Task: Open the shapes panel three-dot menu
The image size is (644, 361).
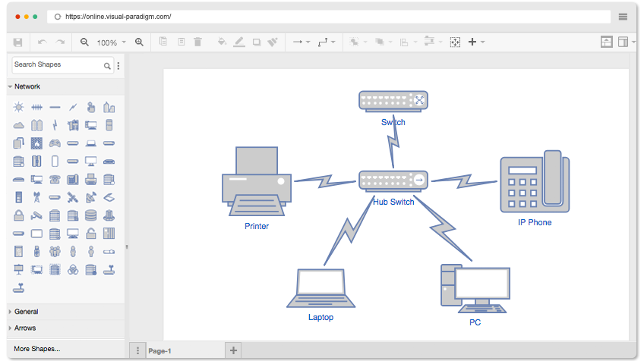Action: 118,66
